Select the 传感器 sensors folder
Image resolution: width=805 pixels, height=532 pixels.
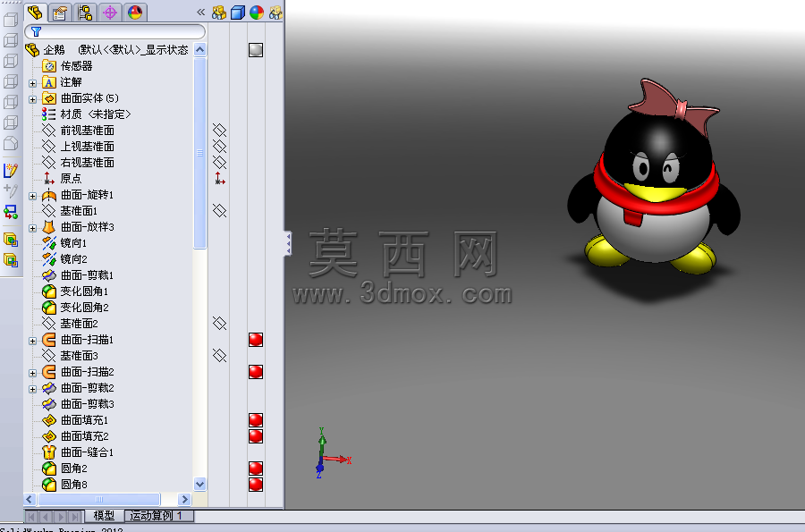click(67, 66)
